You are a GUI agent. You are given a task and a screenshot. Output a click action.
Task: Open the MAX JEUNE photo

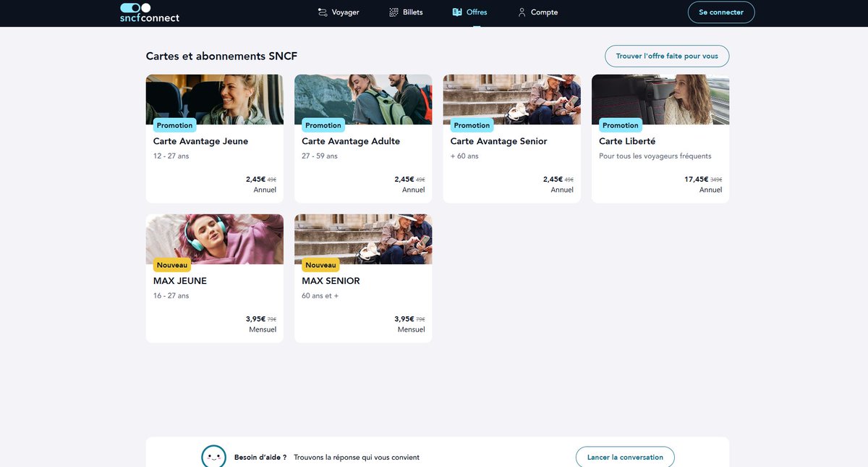coord(215,239)
